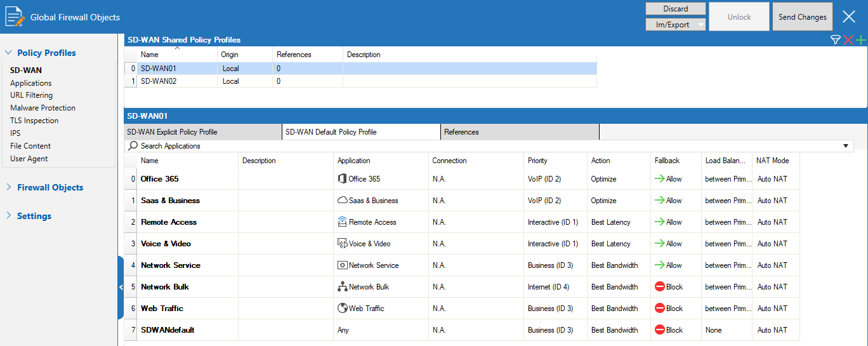Screen dimensions: 868x346
Task: Click the red Block icon for SDWANdefault
Action: coord(660,330)
